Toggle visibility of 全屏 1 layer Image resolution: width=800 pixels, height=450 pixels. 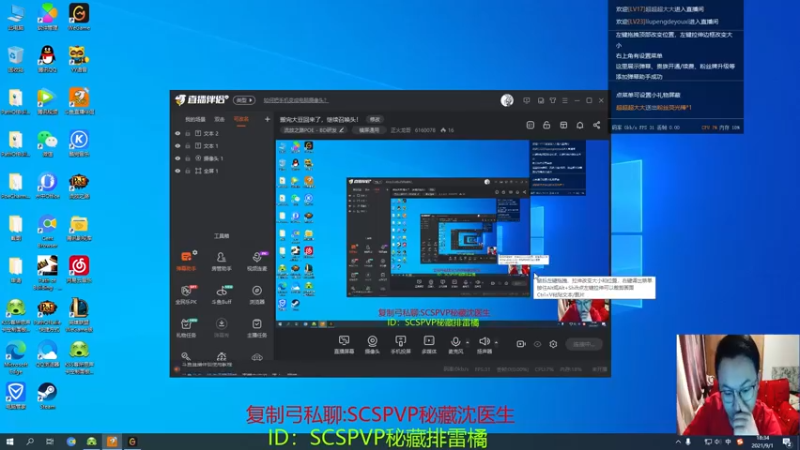[x=178, y=171]
